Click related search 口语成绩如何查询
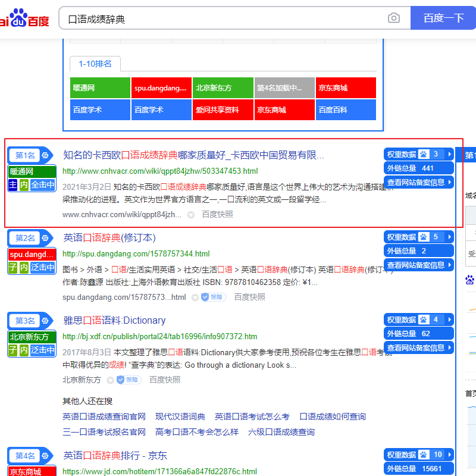476x476 pixels. (x=333, y=416)
